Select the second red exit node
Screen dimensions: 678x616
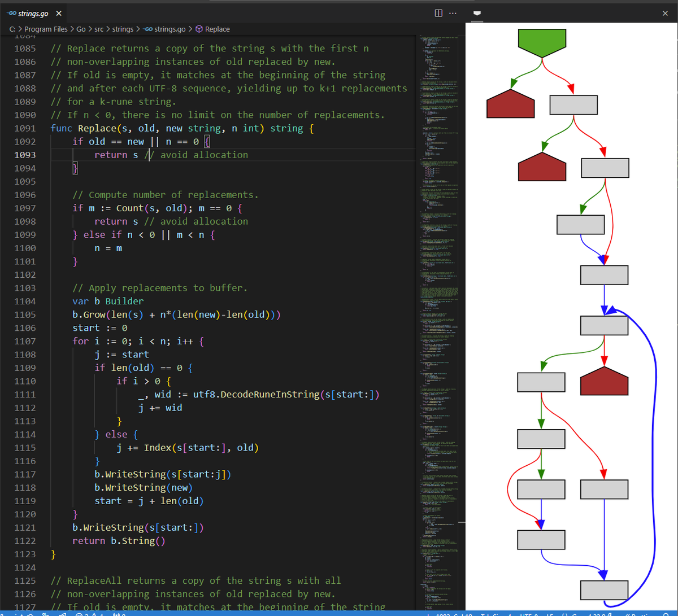(542, 167)
